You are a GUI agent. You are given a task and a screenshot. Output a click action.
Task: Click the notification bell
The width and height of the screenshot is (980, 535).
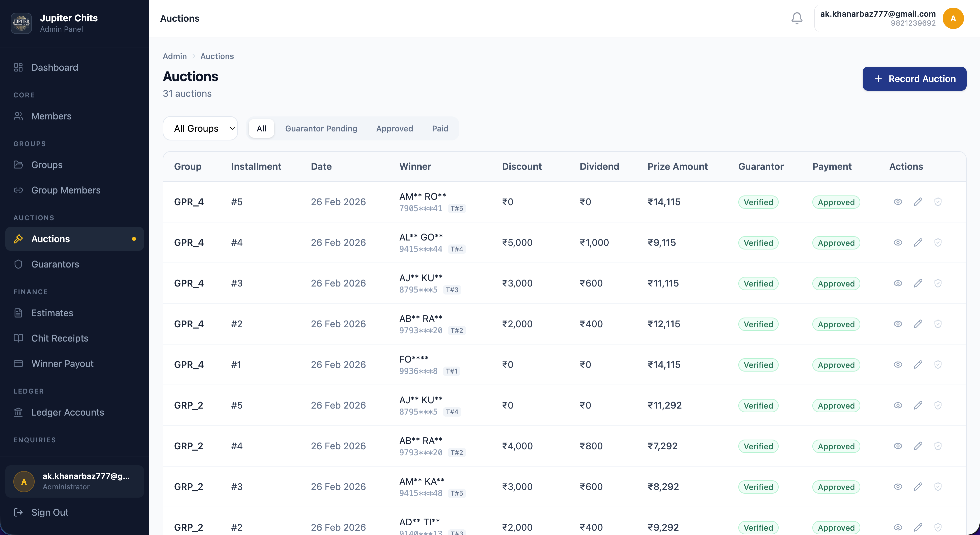click(x=797, y=18)
